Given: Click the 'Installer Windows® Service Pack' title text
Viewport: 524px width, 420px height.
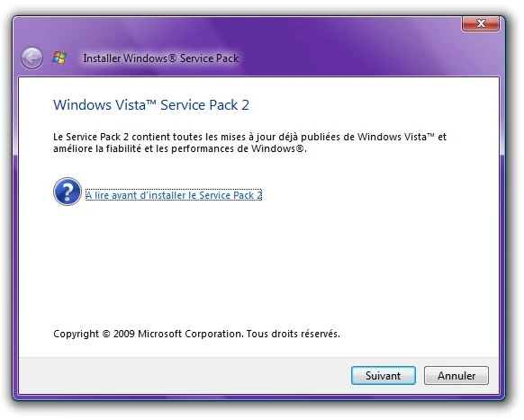Looking at the screenshot, I should [x=161, y=58].
